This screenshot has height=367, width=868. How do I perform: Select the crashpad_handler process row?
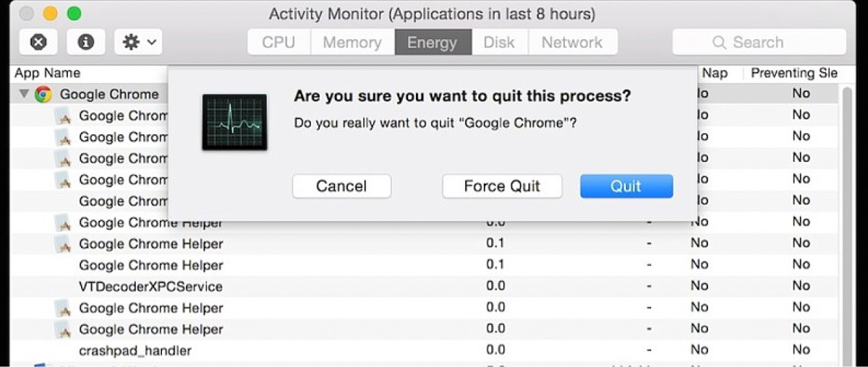[427, 350]
